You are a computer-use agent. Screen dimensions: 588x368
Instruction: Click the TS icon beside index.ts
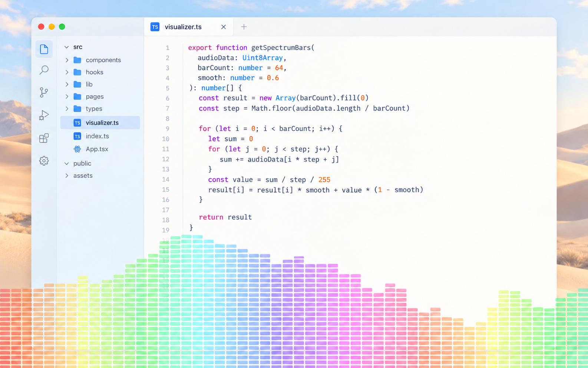(77, 136)
